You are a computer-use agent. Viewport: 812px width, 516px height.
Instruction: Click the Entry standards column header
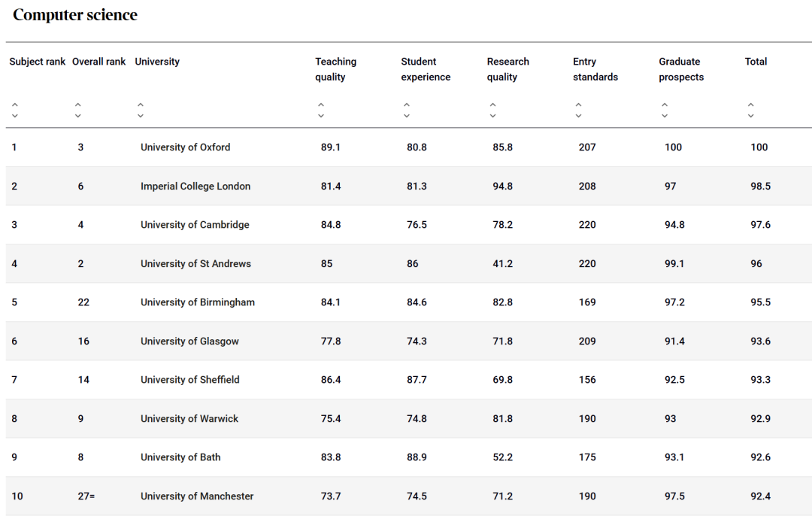tap(595, 69)
